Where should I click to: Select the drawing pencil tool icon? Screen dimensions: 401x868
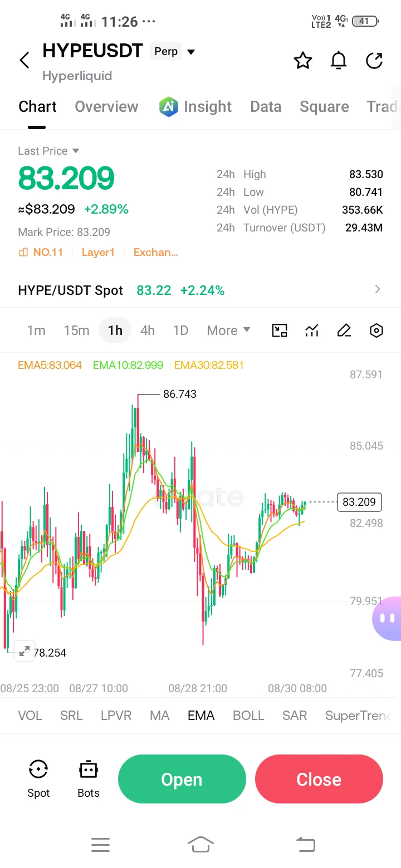(x=344, y=331)
